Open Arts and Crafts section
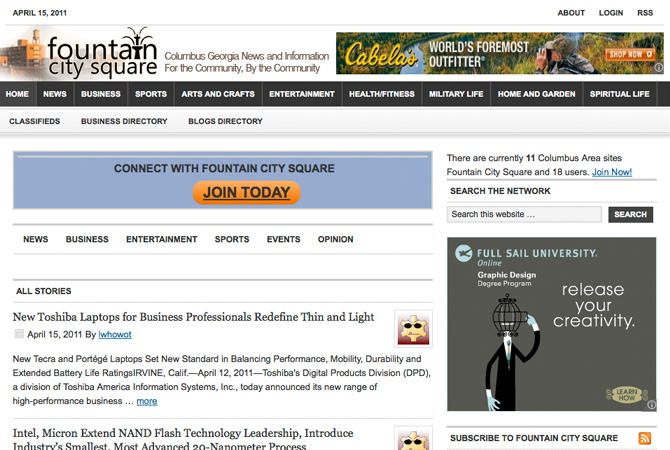Image resolution: width=670 pixels, height=450 pixels. (218, 94)
